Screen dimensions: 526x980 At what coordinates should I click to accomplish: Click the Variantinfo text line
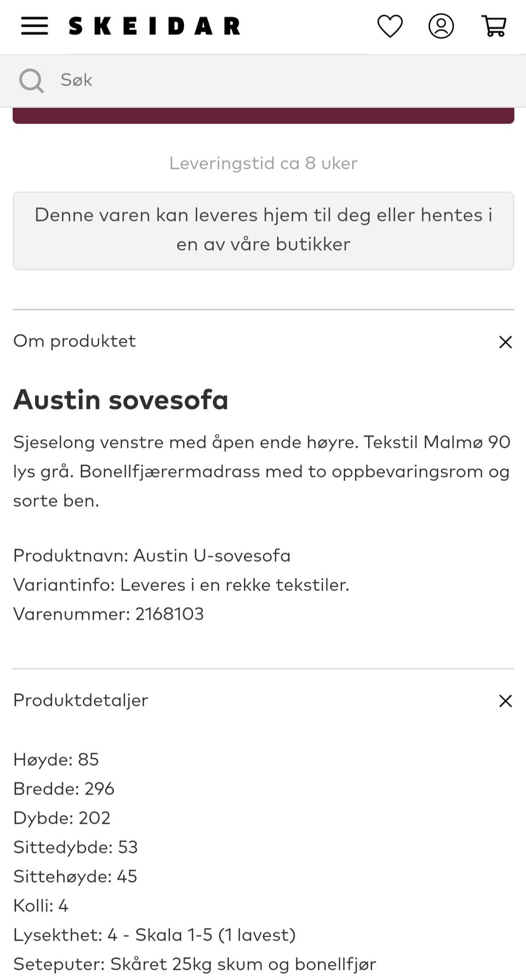coord(181,585)
